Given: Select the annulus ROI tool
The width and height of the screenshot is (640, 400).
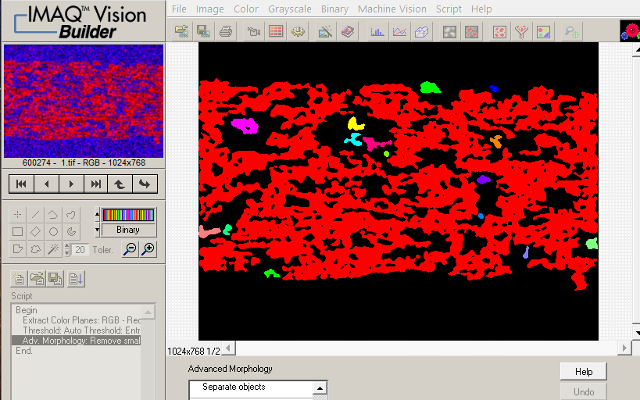Looking at the screenshot, I should [x=71, y=231].
